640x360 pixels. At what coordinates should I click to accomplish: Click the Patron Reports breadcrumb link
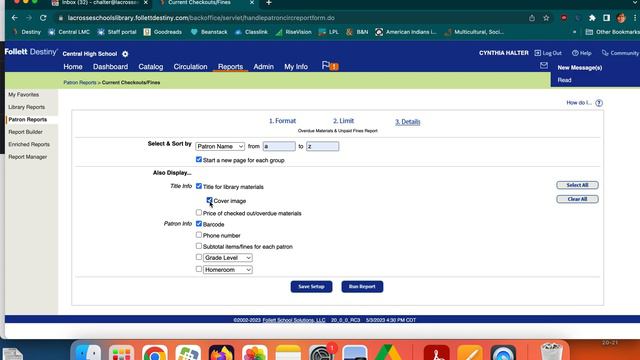point(80,82)
